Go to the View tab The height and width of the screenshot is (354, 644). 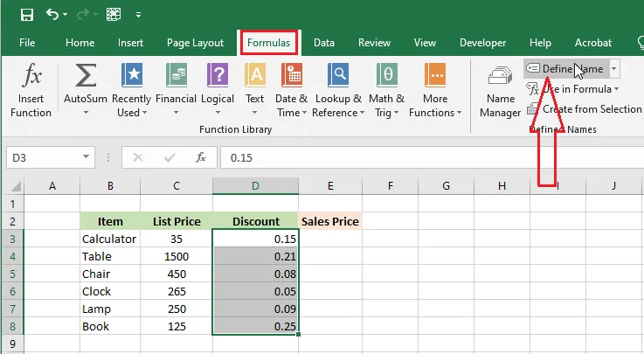tap(425, 43)
